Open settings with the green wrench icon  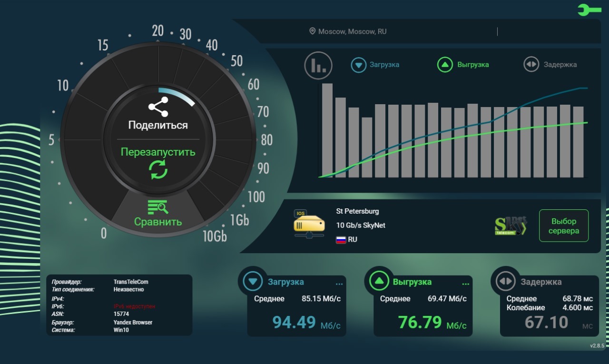pos(589,10)
